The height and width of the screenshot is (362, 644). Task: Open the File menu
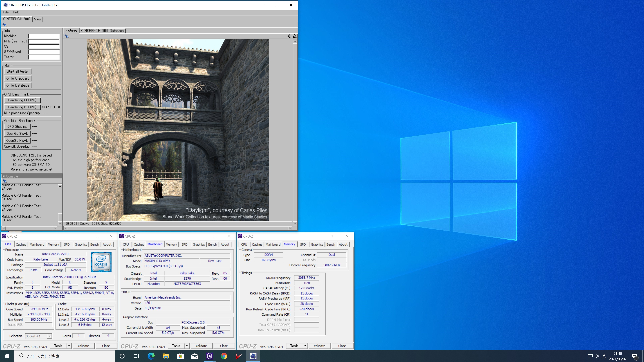[x=6, y=12]
